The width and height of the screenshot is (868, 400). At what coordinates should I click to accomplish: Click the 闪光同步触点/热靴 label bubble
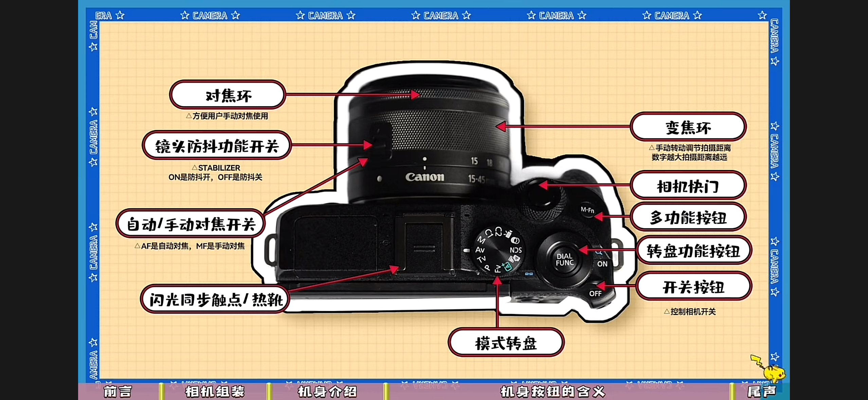(x=215, y=300)
